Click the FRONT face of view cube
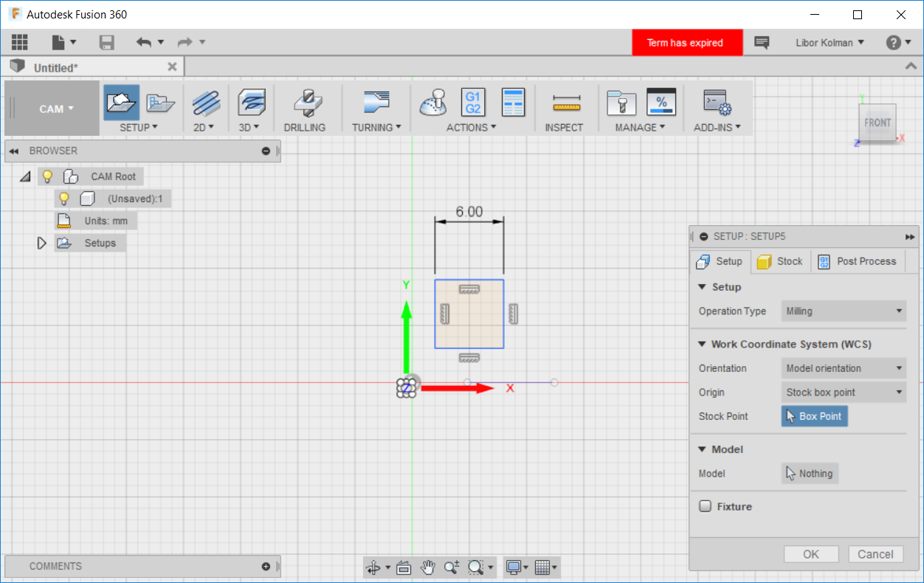 [877, 123]
